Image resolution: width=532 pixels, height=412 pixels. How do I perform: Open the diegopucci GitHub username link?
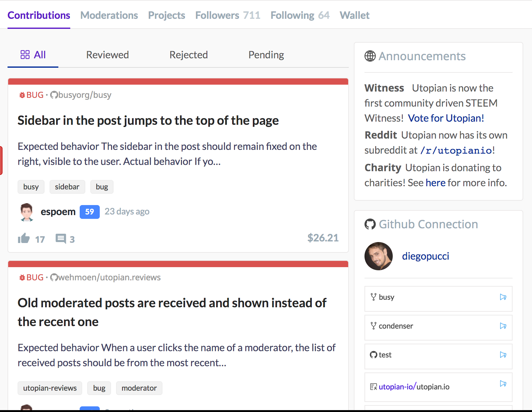(x=426, y=256)
